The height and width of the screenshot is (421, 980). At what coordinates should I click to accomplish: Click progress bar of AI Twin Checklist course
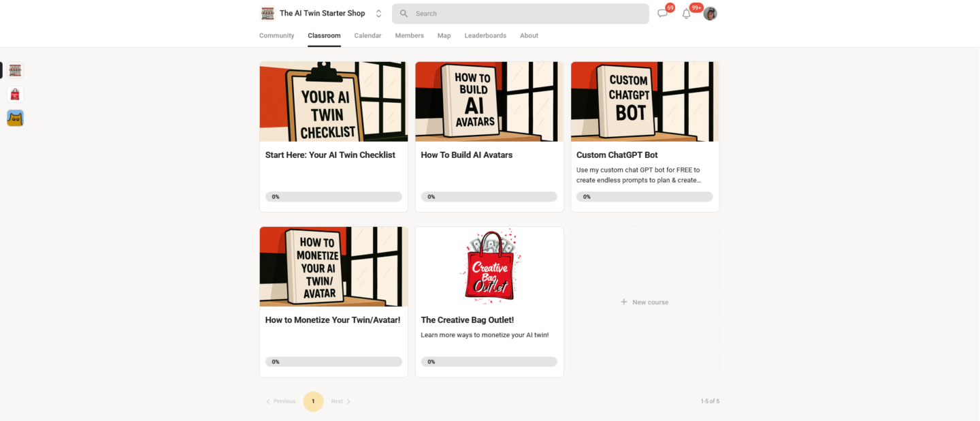[x=333, y=197]
